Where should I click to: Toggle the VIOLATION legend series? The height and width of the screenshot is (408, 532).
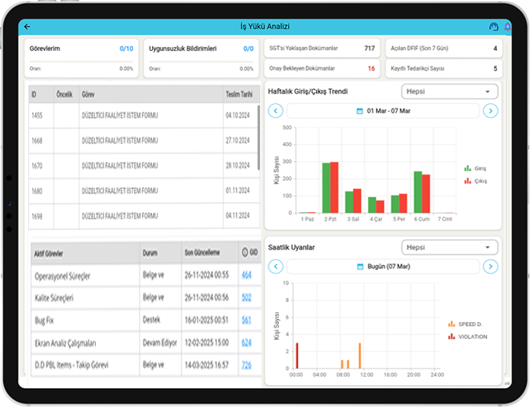[467, 336]
